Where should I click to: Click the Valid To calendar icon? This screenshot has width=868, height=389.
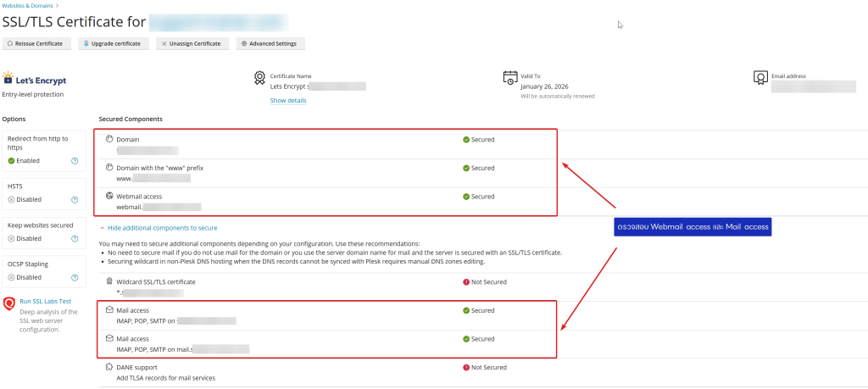509,78
